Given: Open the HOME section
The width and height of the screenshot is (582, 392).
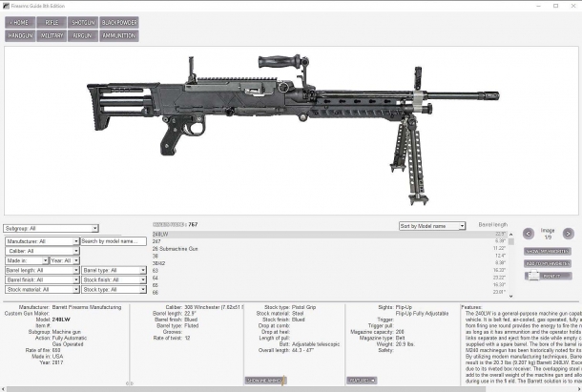Looking at the screenshot, I should pyautogui.click(x=20, y=23).
